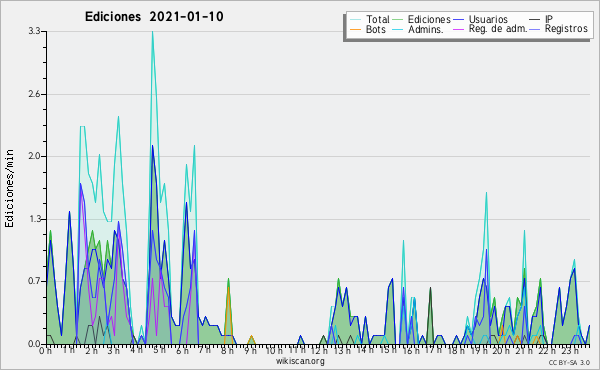Click the x-axis label '10 h'
Image resolution: width=600 pixels, height=370 pixels.
click(274, 351)
